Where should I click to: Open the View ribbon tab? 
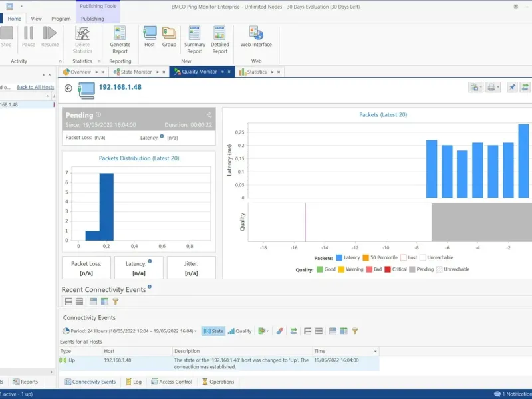coord(36,19)
